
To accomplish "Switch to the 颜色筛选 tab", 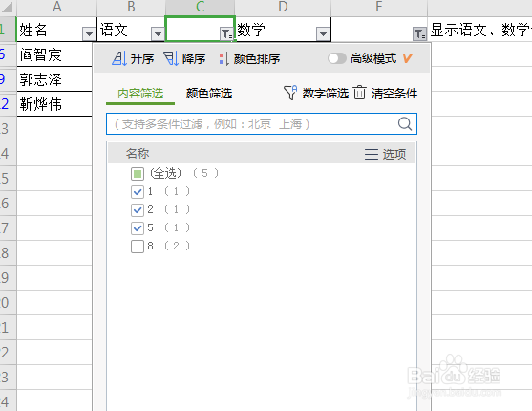I will (x=209, y=93).
